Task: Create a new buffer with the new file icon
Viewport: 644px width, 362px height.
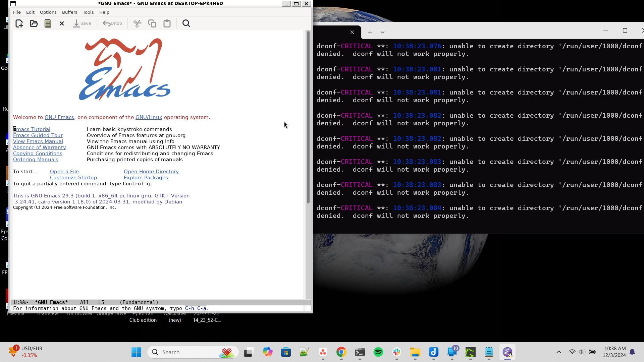Action: [19, 23]
